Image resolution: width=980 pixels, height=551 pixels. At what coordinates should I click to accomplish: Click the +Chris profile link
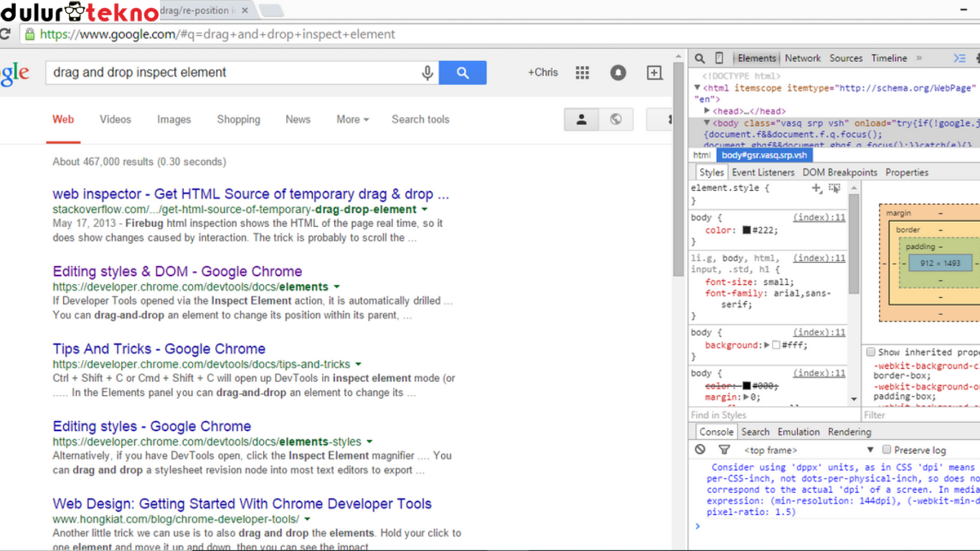(543, 72)
